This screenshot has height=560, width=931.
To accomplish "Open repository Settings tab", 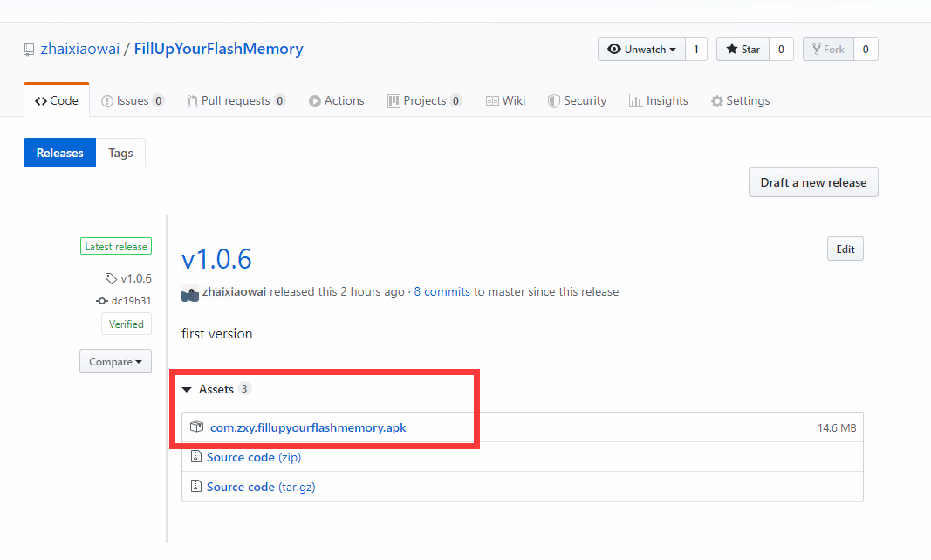I will click(x=741, y=101).
